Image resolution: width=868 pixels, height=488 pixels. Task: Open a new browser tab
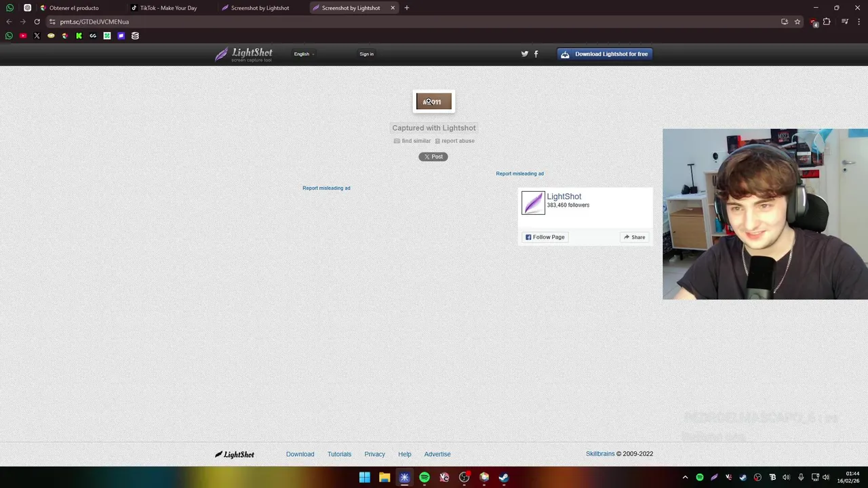[407, 8]
